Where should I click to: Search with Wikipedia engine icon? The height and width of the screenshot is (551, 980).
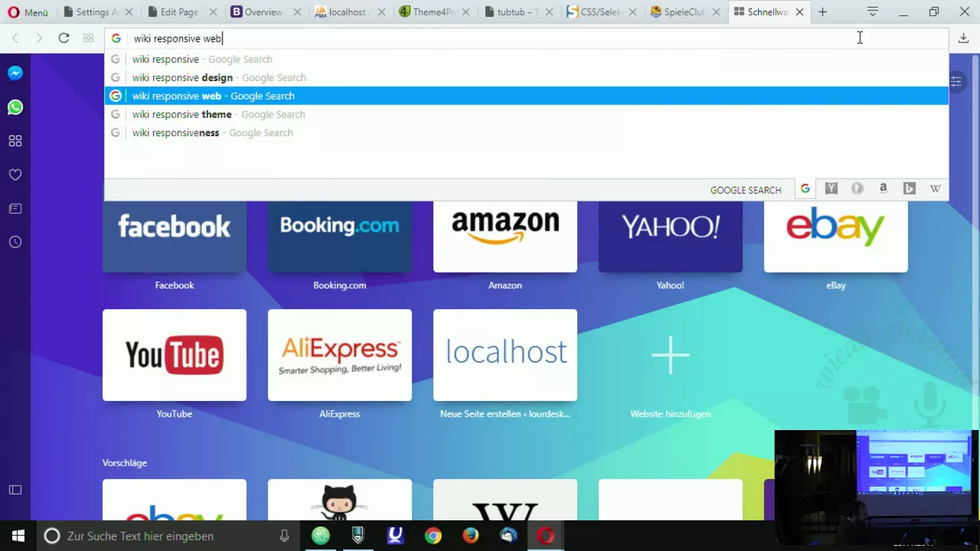point(936,188)
